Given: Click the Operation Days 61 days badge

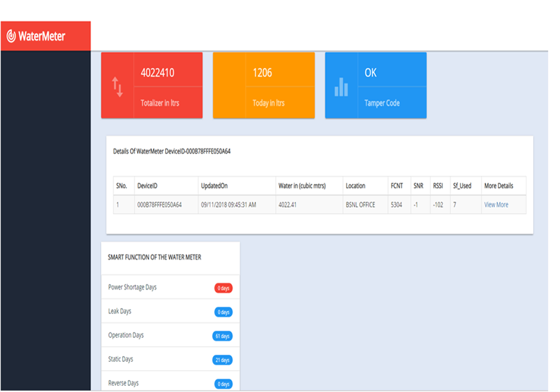Looking at the screenshot, I should 222,337.
